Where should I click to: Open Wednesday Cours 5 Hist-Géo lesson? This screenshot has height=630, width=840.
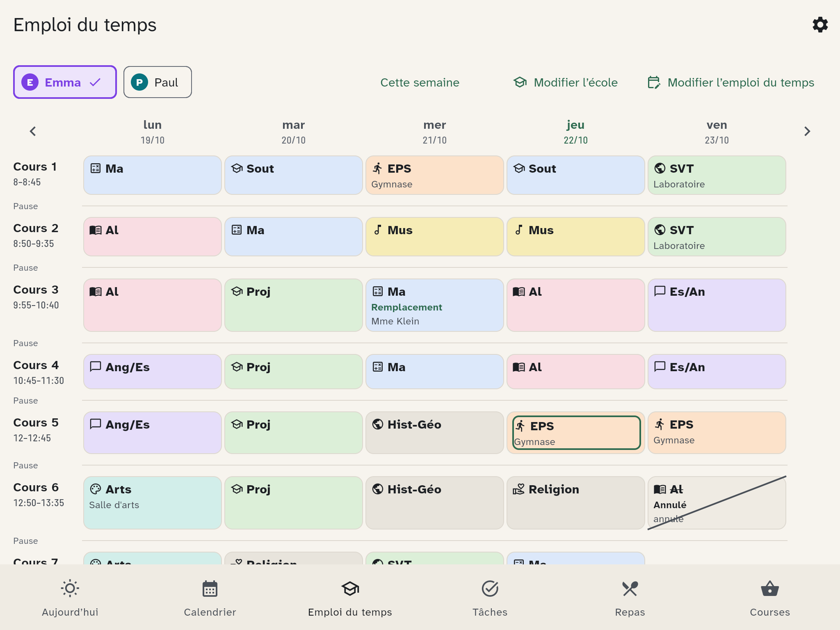click(435, 433)
